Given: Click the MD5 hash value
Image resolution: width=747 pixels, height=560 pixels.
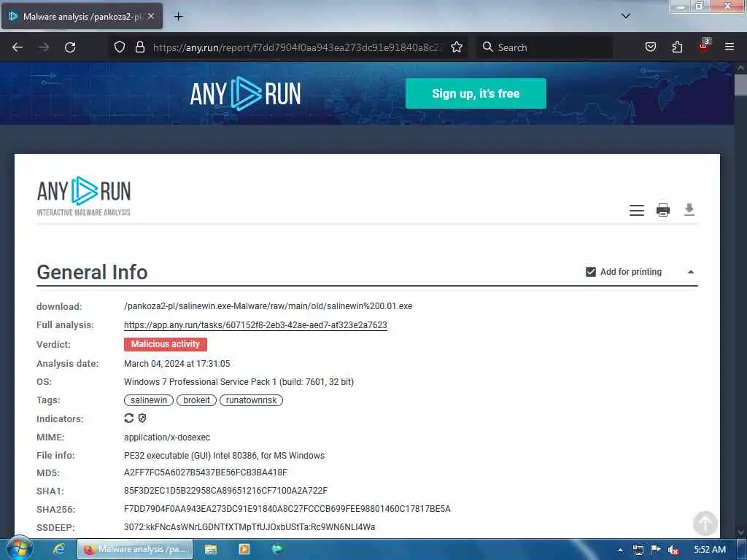Looking at the screenshot, I should tap(205, 472).
